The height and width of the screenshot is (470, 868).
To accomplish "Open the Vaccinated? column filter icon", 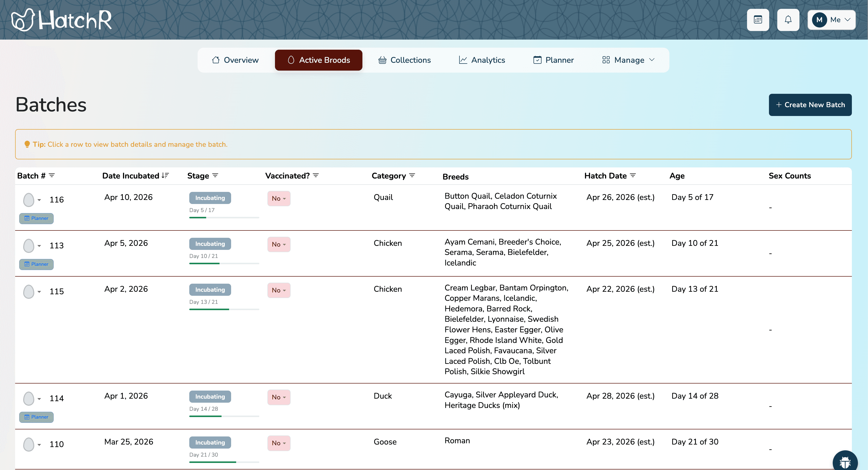I will [x=316, y=175].
